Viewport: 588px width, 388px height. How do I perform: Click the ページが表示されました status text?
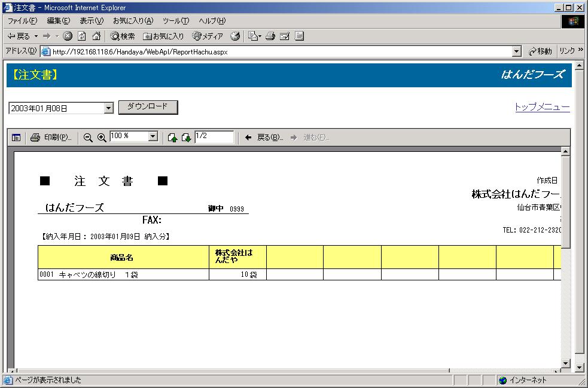pyautogui.click(x=48, y=380)
